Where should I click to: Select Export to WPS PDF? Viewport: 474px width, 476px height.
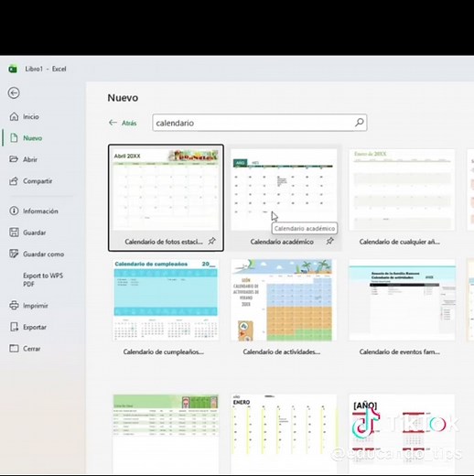pyautogui.click(x=43, y=279)
